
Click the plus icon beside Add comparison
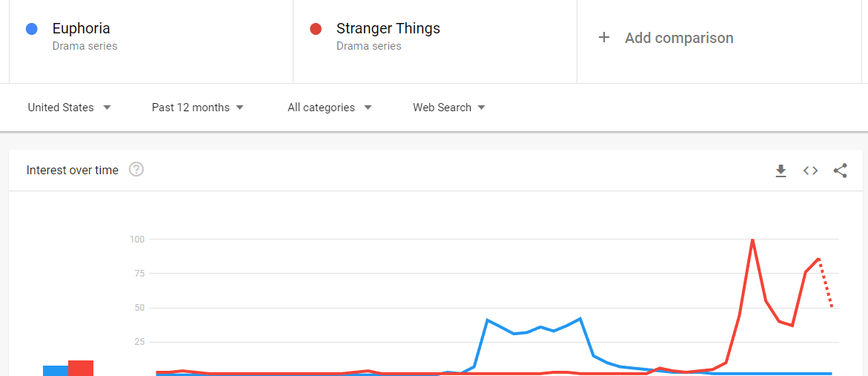coord(604,38)
